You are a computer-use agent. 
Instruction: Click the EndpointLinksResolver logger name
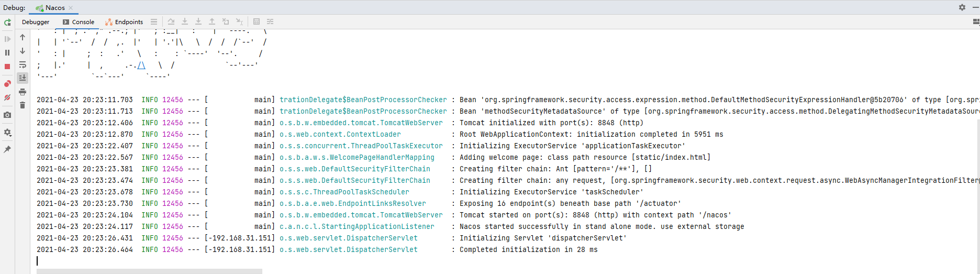(x=353, y=203)
